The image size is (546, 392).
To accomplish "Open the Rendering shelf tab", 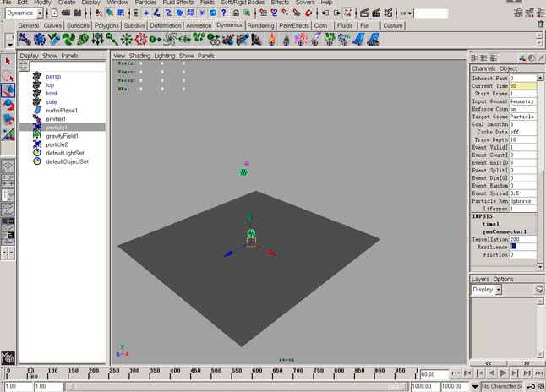I will coord(260,25).
